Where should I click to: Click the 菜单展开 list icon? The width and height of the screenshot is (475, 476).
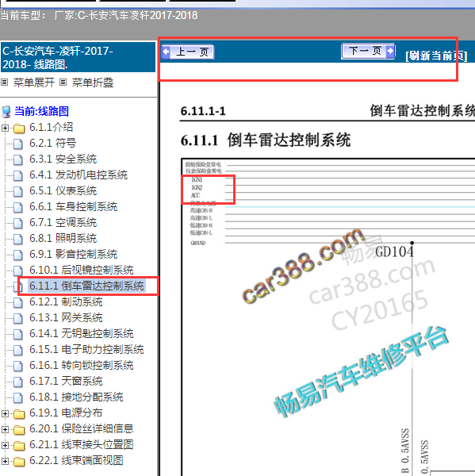[x=5, y=83]
